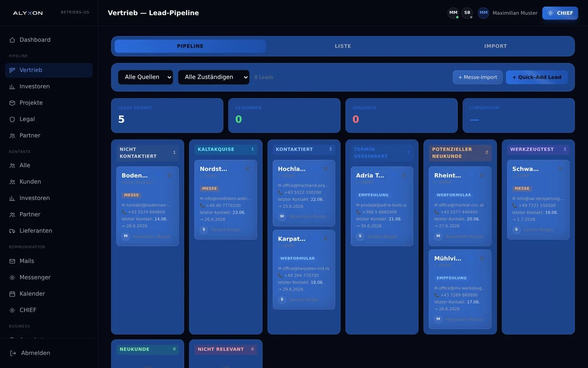Click the GEWONNEN stat card

(284, 115)
